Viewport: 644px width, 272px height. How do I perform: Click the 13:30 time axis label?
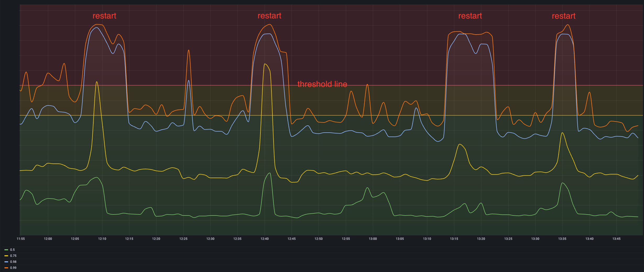[535, 239]
